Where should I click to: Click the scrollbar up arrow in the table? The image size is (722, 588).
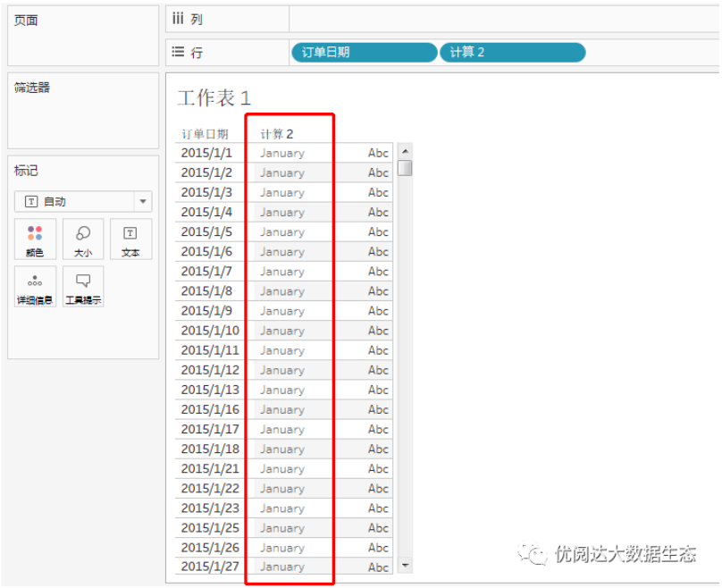pyautogui.click(x=405, y=150)
